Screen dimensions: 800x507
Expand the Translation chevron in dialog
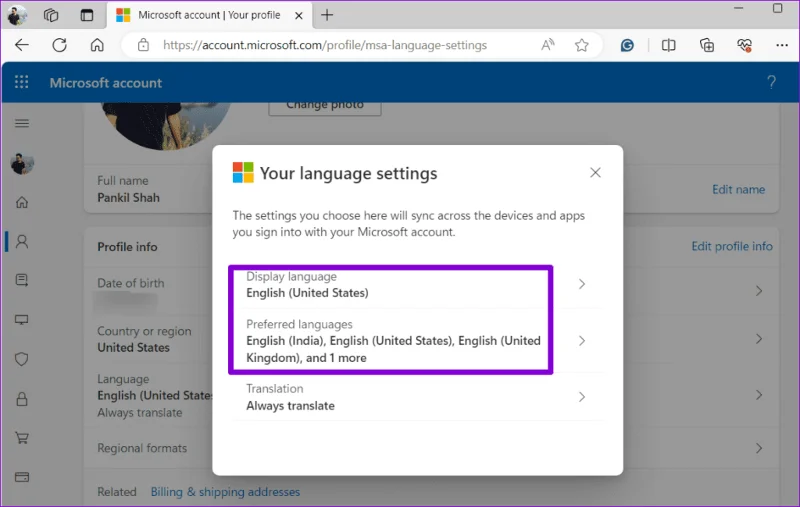(582, 397)
